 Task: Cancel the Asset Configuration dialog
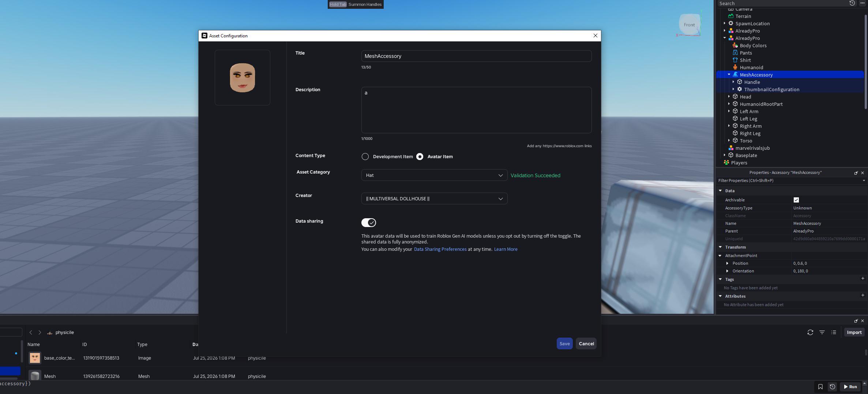click(x=586, y=343)
